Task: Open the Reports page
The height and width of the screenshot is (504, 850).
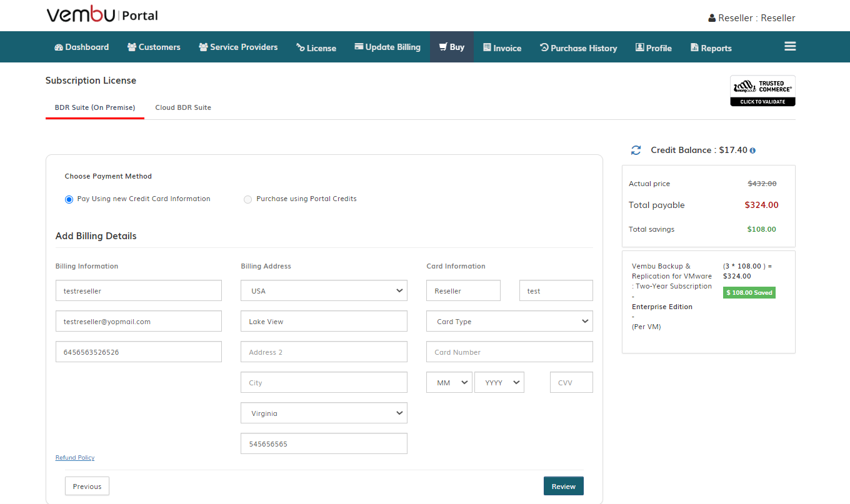Action: (x=711, y=47)
